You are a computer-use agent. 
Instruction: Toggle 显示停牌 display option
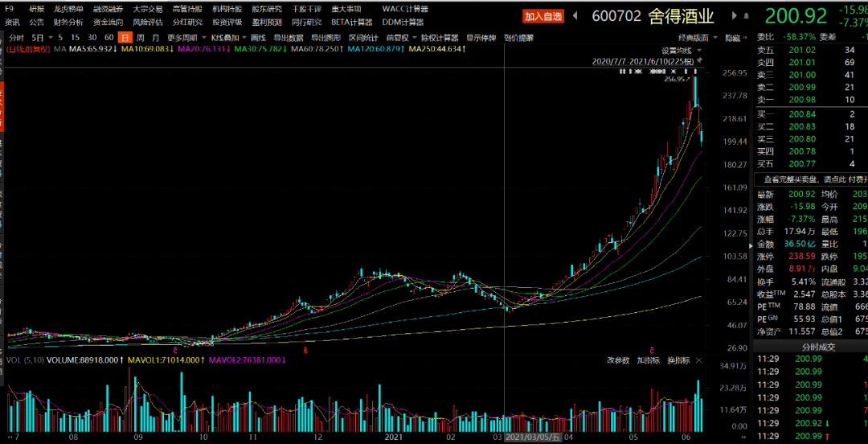pos(481,39)
